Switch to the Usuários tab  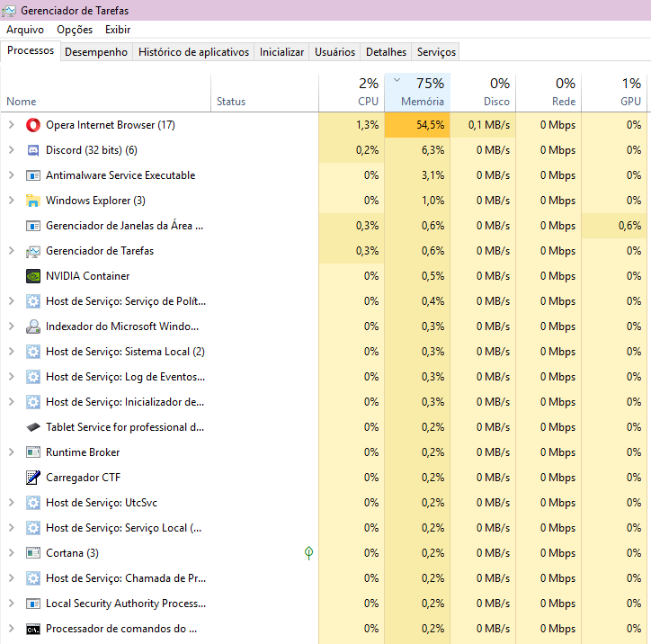tap(334, 52)
